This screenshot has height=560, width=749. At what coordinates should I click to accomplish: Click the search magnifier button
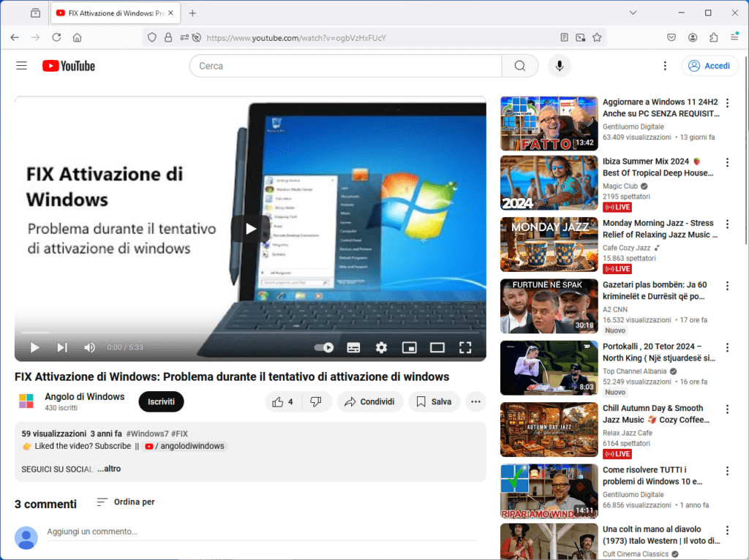[520, 66]
